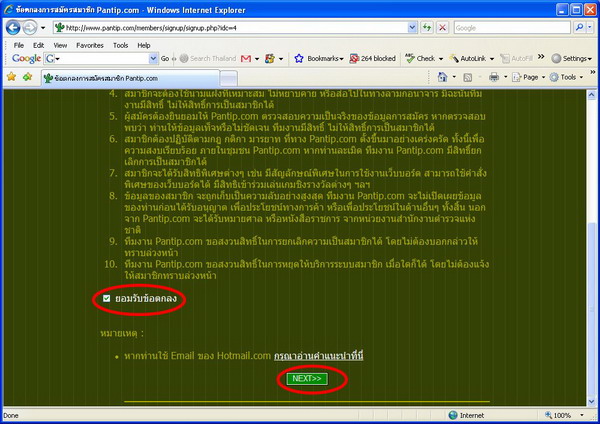Click the AutoLink toolbar button
Screen dimensions: 600x424
(x=467, y=59)
